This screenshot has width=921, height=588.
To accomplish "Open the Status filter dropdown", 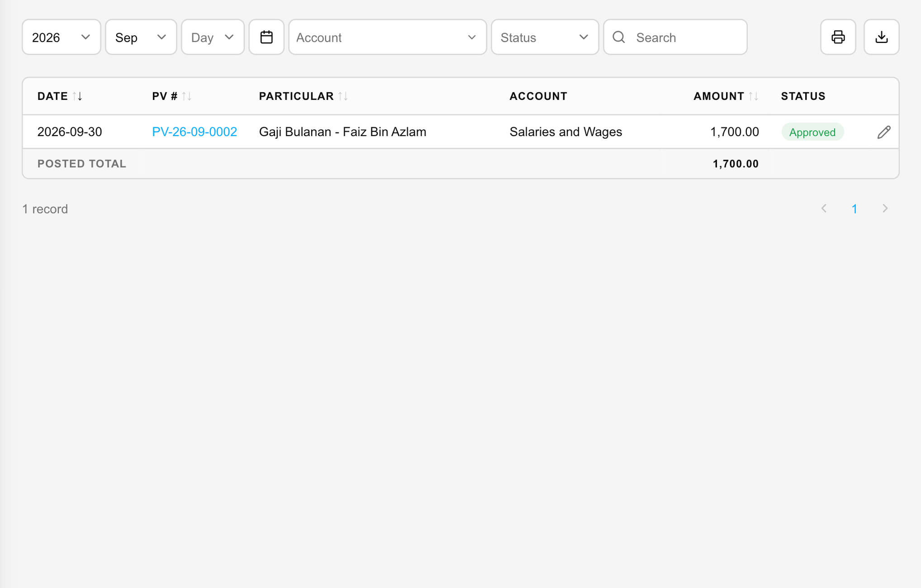I will point(545,37).
